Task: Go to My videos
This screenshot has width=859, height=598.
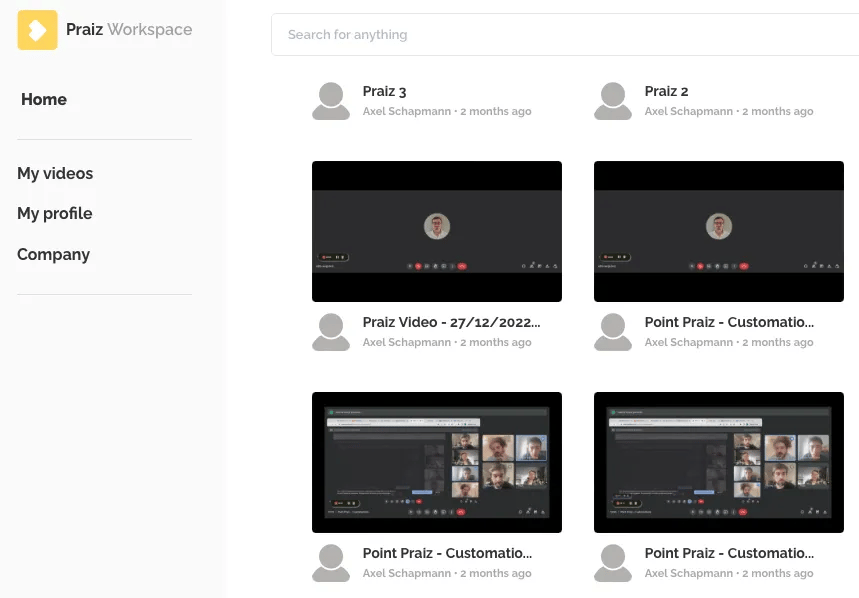Action: [x=55, y=173]
